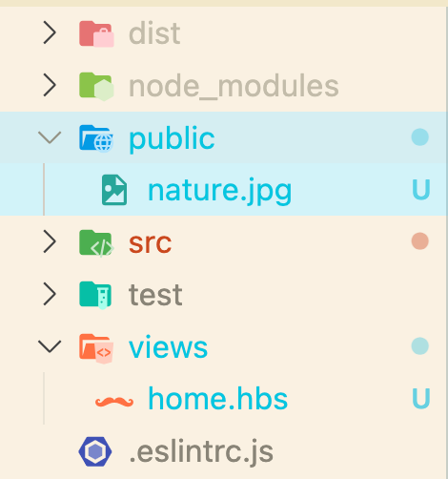This screenshot has width=448, height=479.
Task: Click the green src code folder icon
Action: point(96,242)
